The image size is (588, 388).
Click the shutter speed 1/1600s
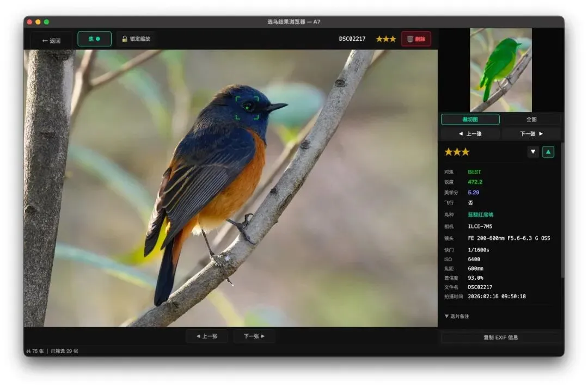[478, 250]
